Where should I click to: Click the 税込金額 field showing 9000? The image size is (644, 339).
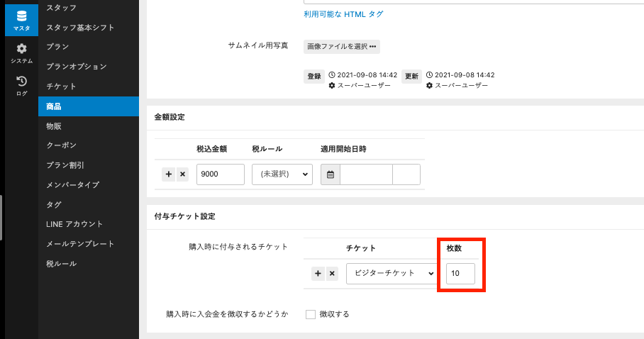pos(220,174)
